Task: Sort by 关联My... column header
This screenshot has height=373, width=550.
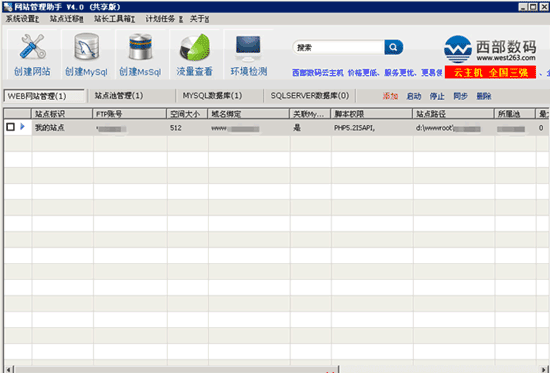Action: (x=310, y=114)
